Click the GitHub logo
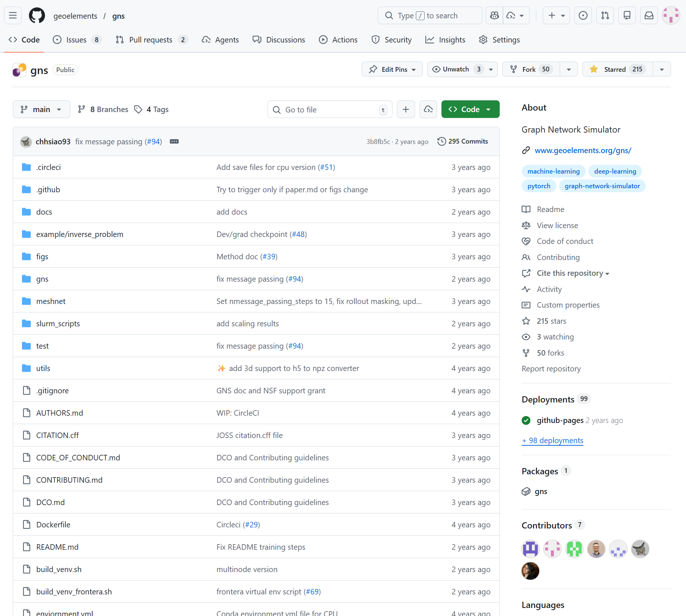The width and height of the screenshot is (686, 616). [x=37, y=15]
